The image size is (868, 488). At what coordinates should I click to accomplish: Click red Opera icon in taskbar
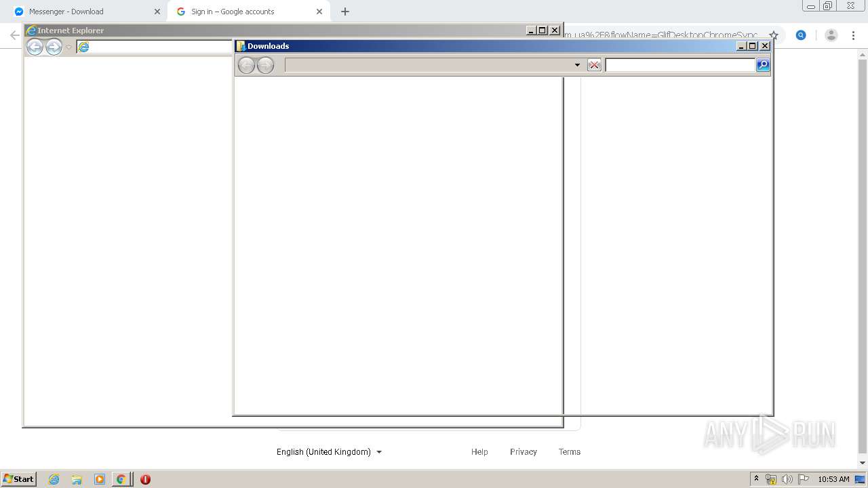click(x=145, y=479)
